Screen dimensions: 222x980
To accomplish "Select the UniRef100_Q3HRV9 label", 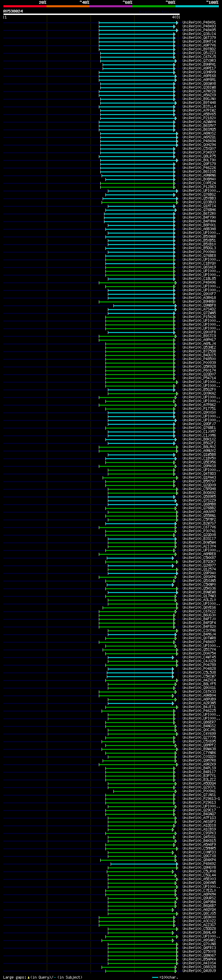I will 199,72.
